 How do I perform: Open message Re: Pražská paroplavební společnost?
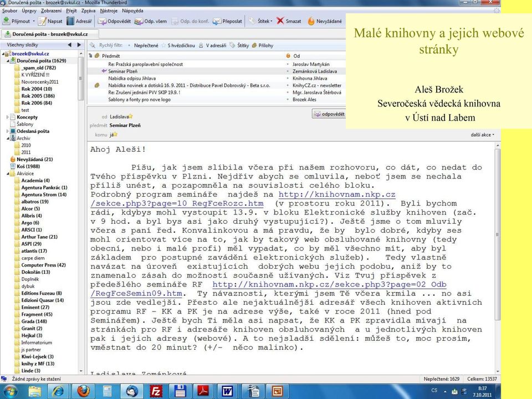tap(146, 64)
